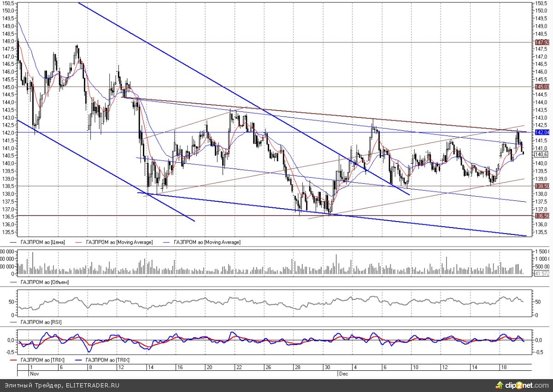The width and height of the screenshot is (553, 392).
Task: Click the clip2net green arrow logo icon
Action: 500,385
